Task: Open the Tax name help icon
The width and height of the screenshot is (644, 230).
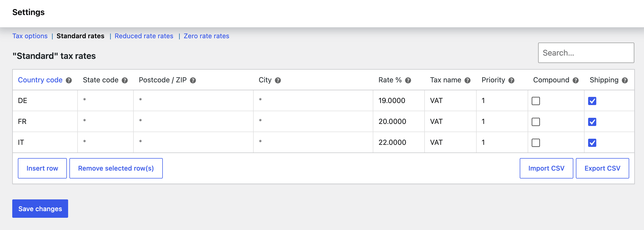Action: tap(467, 80)
